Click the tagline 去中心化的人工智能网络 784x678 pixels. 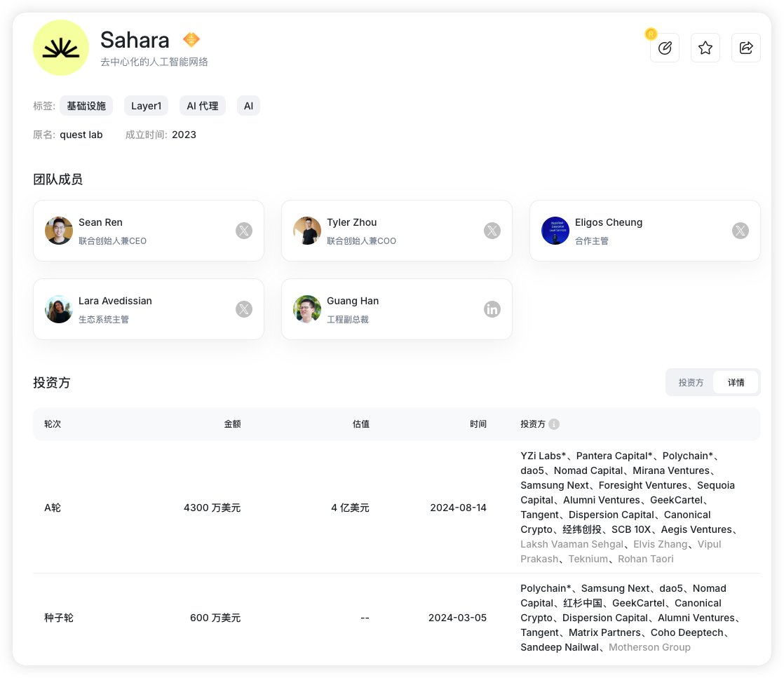pyautogui.click(x=154, y=62)
